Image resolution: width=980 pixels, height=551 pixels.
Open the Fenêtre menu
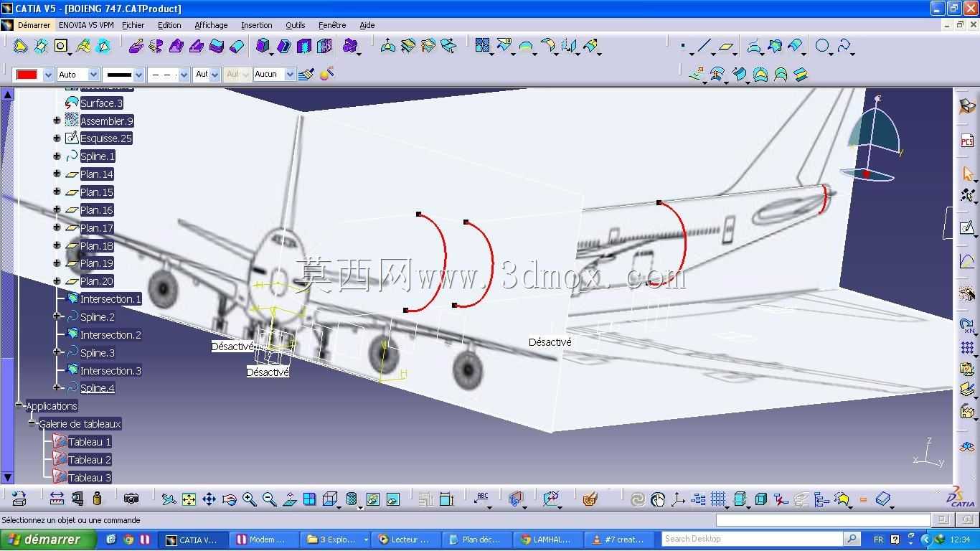click(x=332, y=25)
